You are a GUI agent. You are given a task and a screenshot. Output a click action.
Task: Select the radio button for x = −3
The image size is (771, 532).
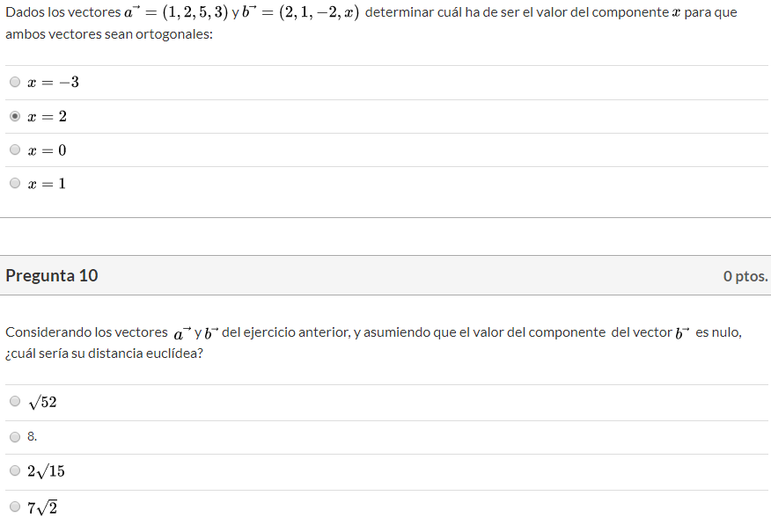pos(15,83)
